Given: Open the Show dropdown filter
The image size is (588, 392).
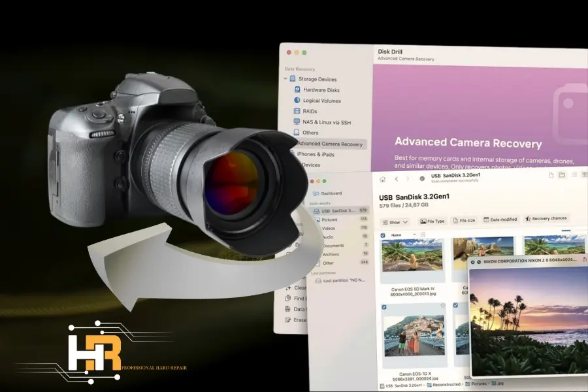Looking at the screenshot, I should [395, 221].
